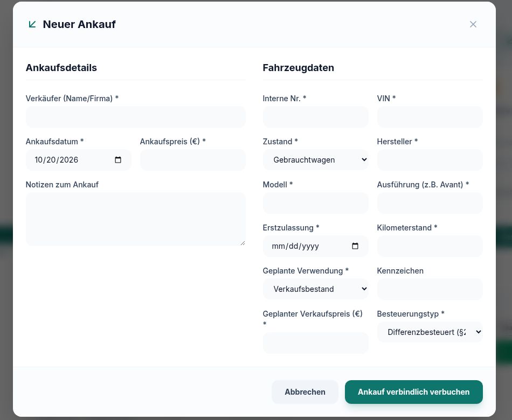
Task: Click the Besteuerungstyp label
Action: pos(411,313)
